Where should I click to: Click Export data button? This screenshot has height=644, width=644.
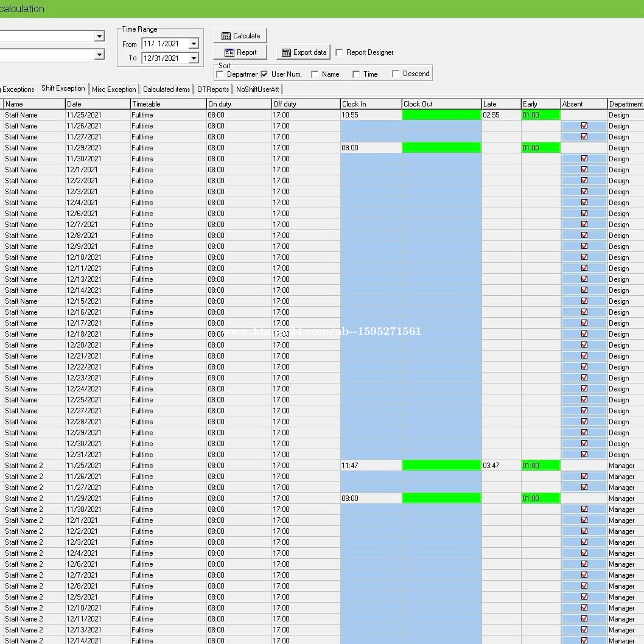[304, 52]
